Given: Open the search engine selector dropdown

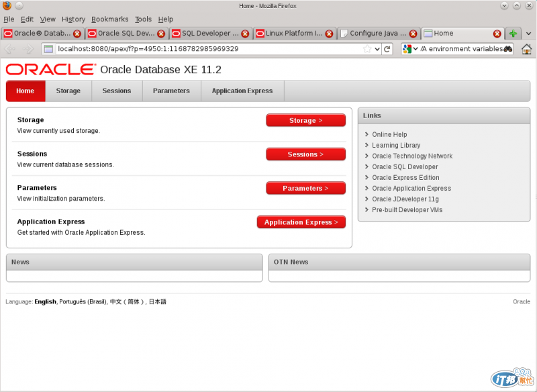Looking at the screenshot, I should [416, 49].
